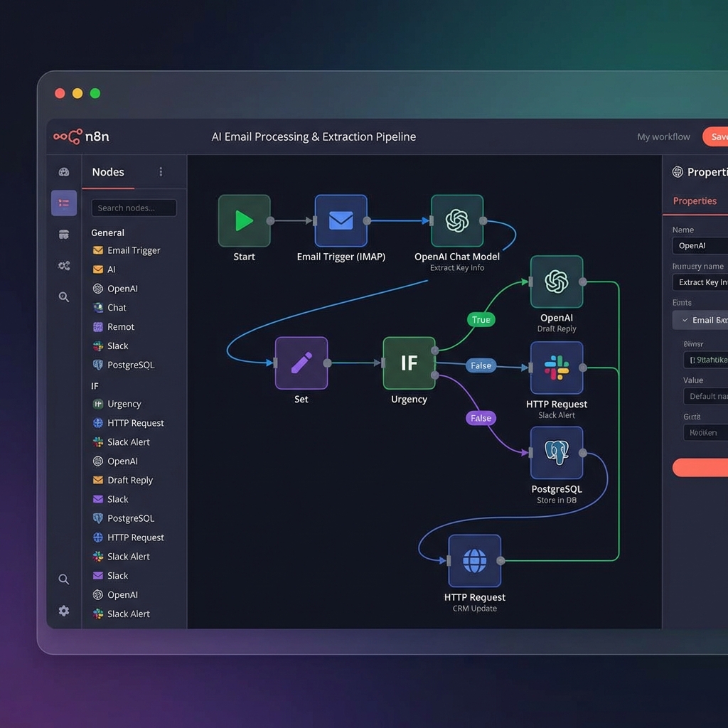Pick the AI entry in General

pyautogui.click(x=104, y=269)
